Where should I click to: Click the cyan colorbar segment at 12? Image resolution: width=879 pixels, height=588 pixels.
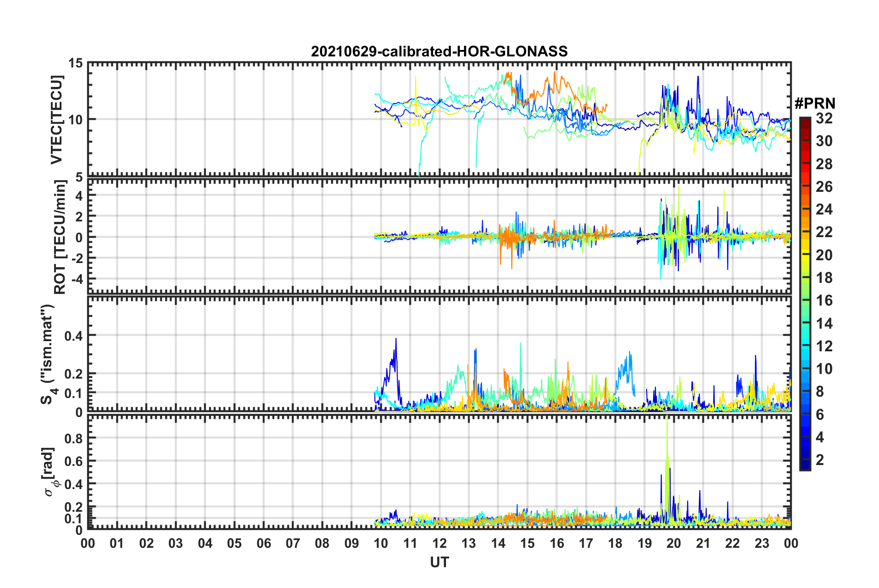(x=805, y=346)
